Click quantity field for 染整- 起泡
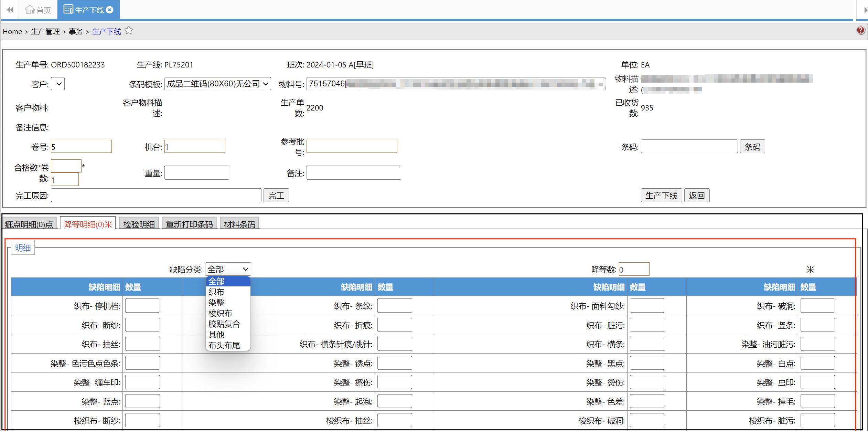The width and height of the screenshot is (868, 431). 395,401
